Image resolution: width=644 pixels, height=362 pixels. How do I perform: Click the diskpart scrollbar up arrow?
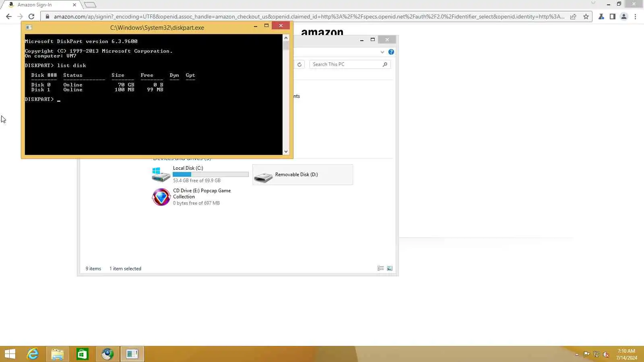(x=286, y=38)
